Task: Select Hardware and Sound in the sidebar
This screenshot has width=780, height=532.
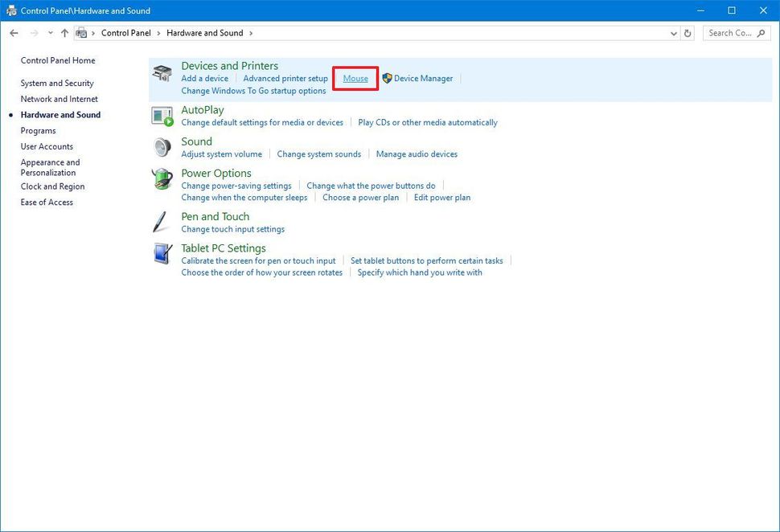Action: coord(60,114)
